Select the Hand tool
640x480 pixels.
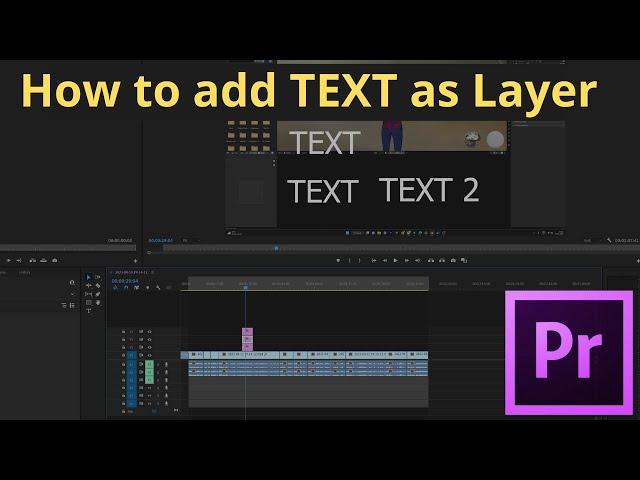pos(98,302)
